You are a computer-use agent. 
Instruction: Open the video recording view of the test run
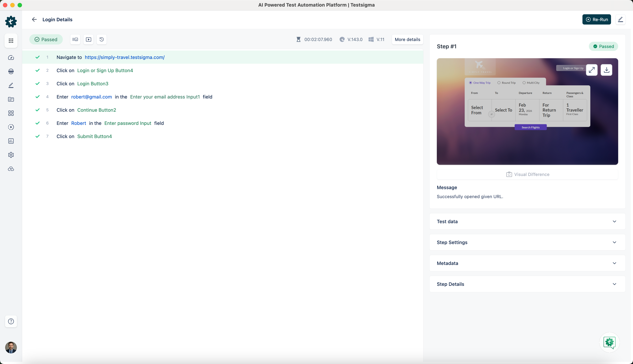click(x=88, y=39)
